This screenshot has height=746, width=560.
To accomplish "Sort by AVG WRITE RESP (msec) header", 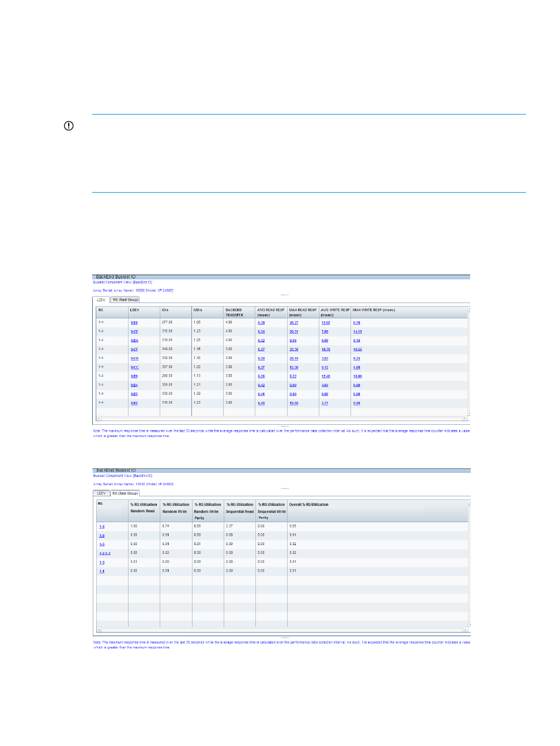I will [x=335, y=312].
